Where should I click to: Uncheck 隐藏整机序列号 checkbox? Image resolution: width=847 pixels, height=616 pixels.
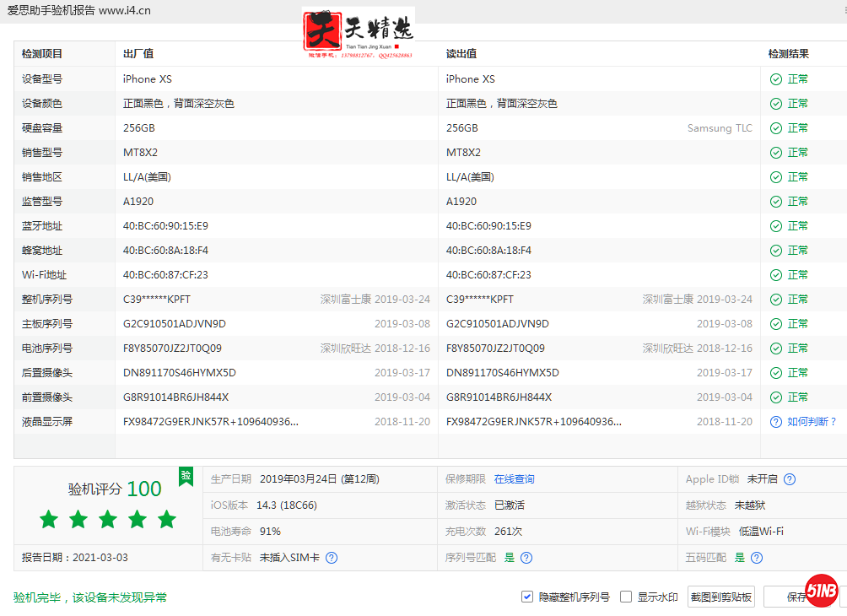point(527,597)
